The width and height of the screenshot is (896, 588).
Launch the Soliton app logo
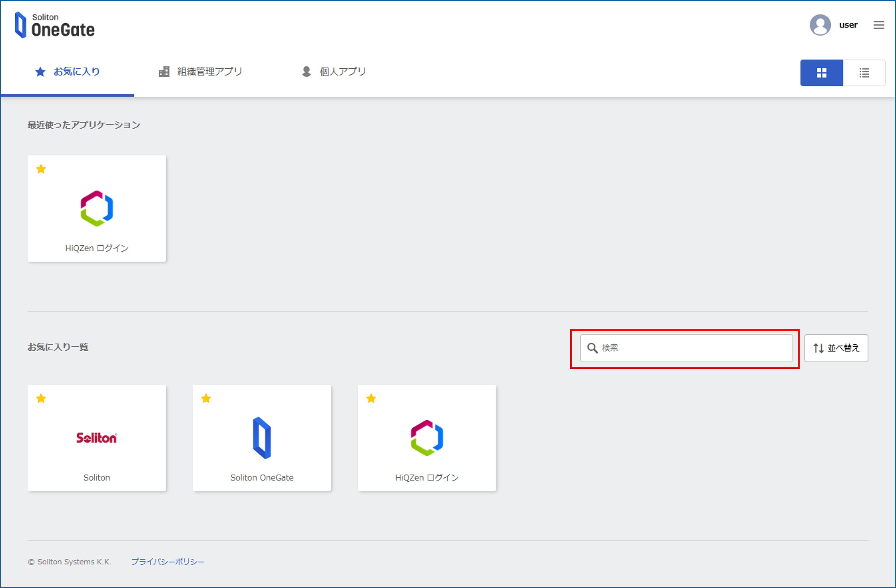point(97,438)
